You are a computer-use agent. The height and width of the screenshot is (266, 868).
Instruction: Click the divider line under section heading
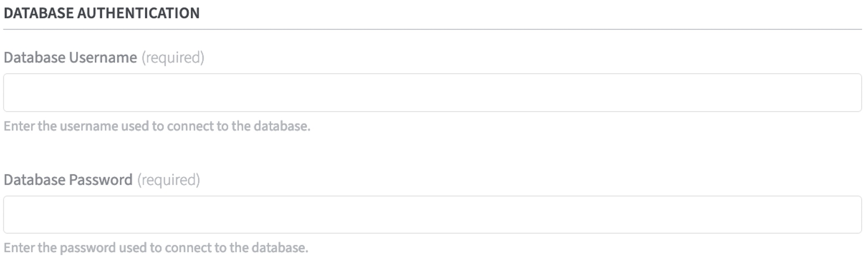[x=432, y=30]
